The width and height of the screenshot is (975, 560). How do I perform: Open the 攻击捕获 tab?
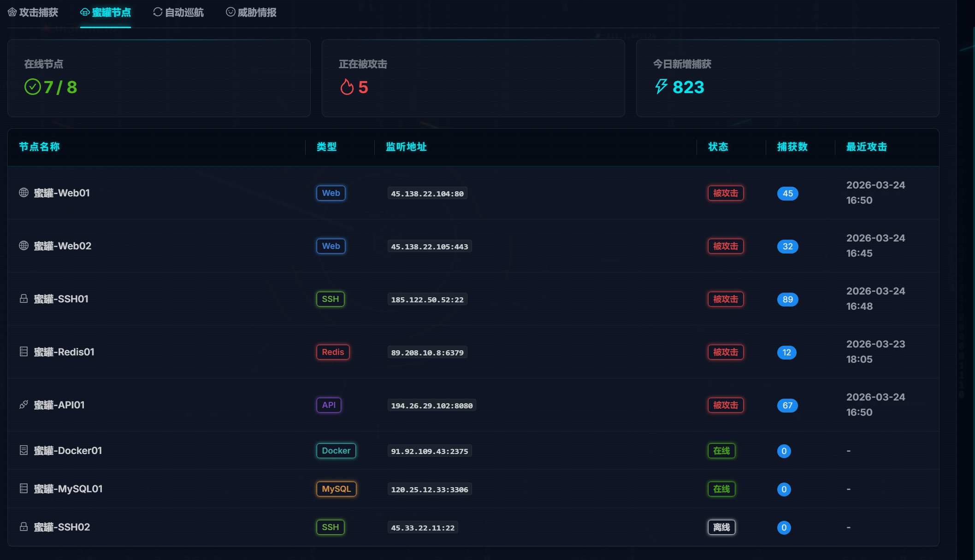(x=33, y=12)
